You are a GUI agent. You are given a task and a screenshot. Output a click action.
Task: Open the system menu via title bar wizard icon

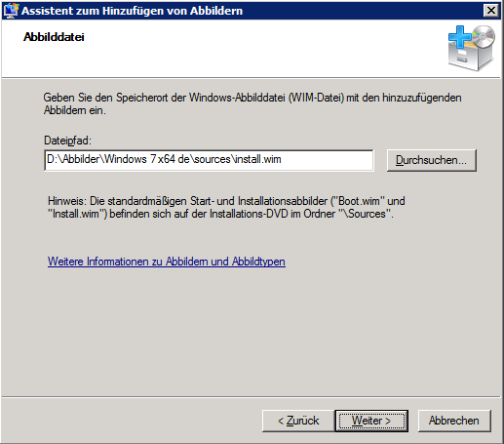11,11
